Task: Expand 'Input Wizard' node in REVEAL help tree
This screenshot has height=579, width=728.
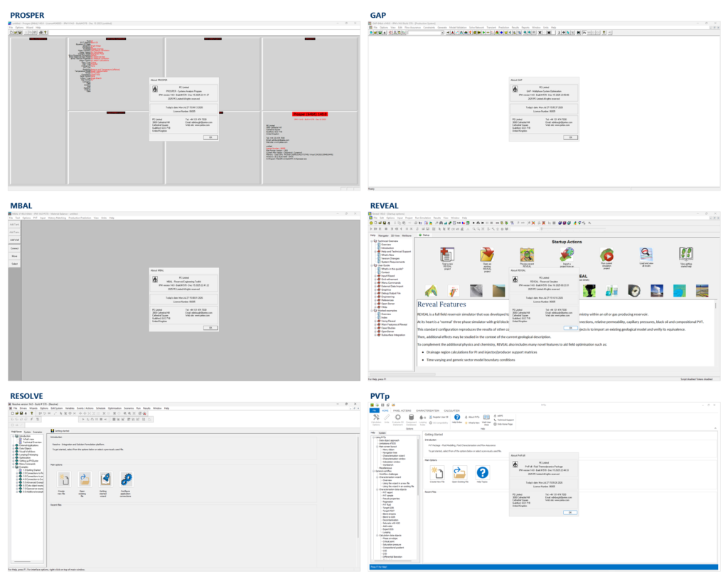Action: (x=375, y=276)
